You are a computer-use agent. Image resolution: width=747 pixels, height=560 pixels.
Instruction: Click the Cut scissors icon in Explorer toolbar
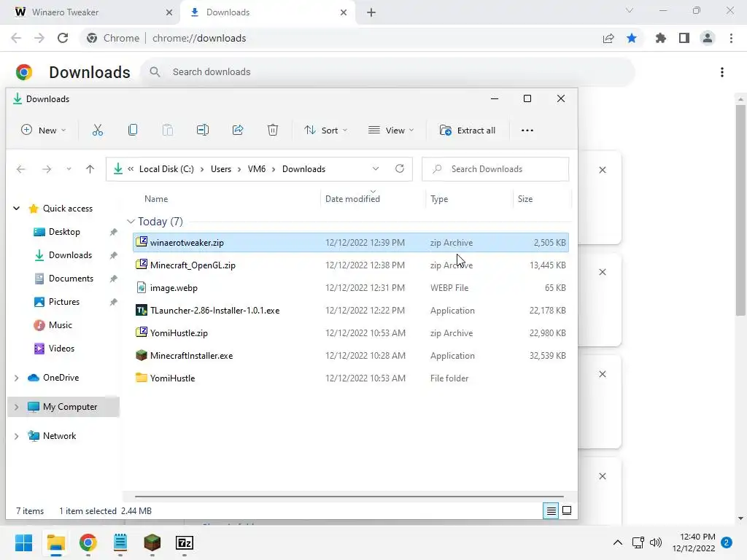98,130
